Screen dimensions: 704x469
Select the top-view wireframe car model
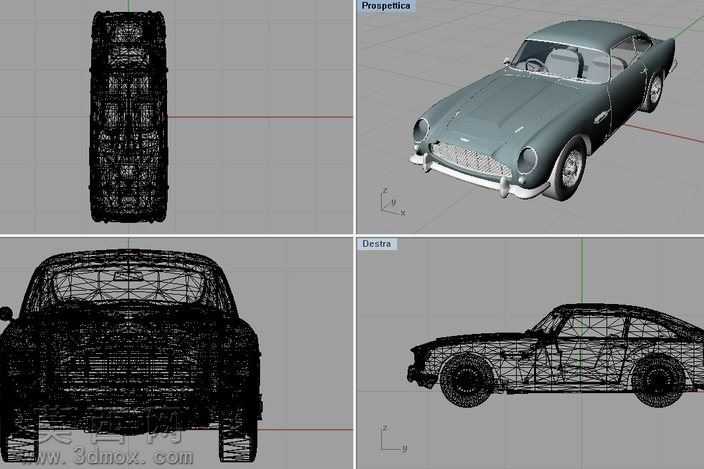(x=129, y=117)
